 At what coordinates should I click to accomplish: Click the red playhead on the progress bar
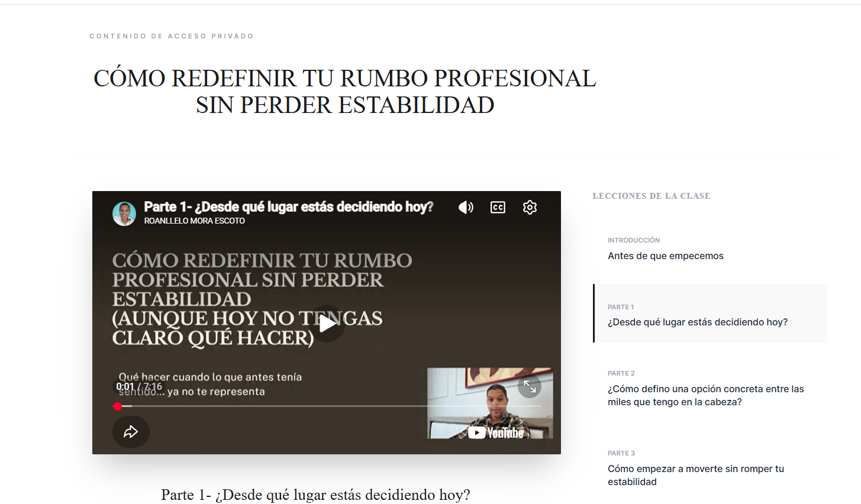pyautogui.click(x=118, y=406)
